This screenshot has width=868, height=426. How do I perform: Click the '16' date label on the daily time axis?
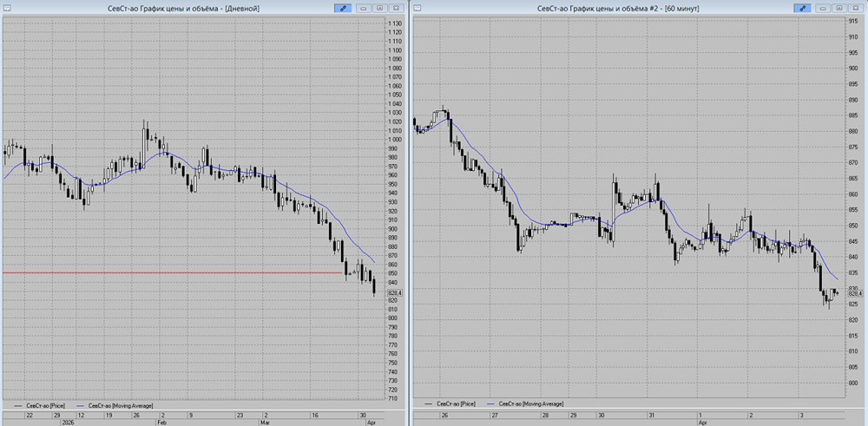tap(315, 415)
